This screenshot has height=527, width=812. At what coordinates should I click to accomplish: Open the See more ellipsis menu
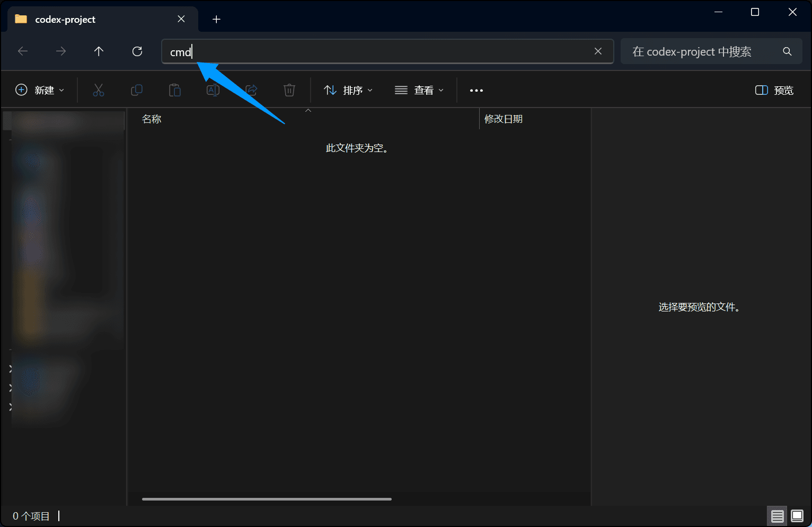click(x=476, y=91)
